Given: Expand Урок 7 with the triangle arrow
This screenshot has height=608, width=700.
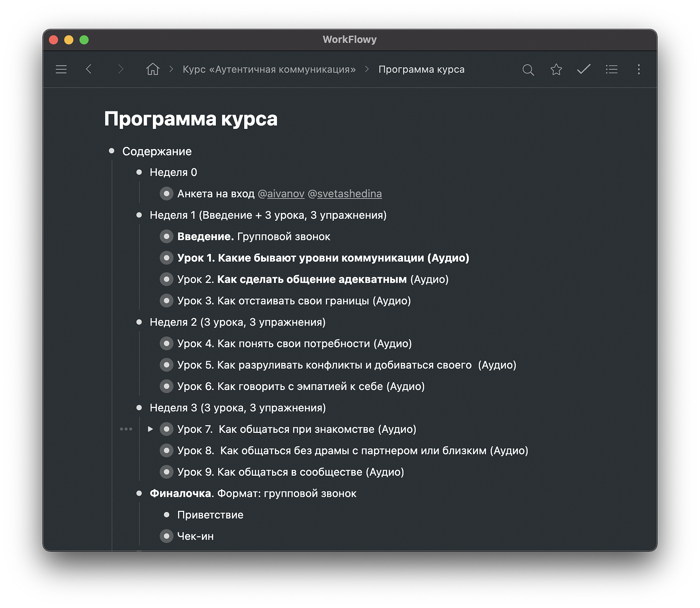Looking at the screenshot, I should pyautogui.click(x=150, y=429).
